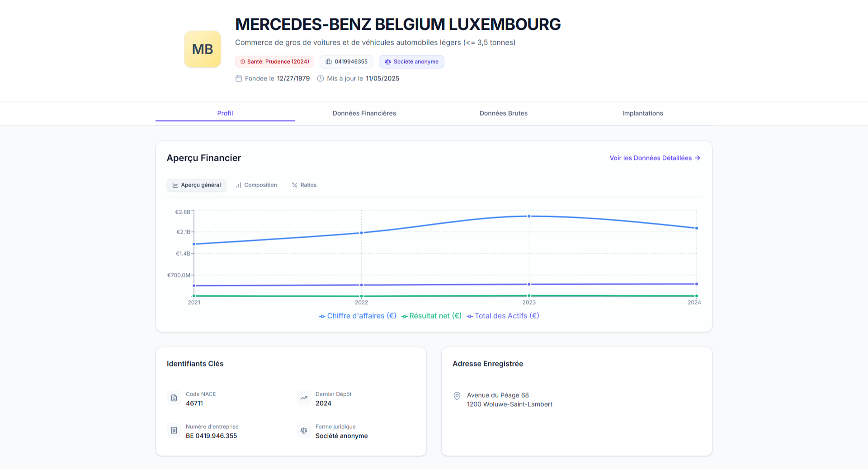The height and width of the screenshot is (469, 868).
Task: Switch to the Implantations tab
Action: tap(642, 113)
